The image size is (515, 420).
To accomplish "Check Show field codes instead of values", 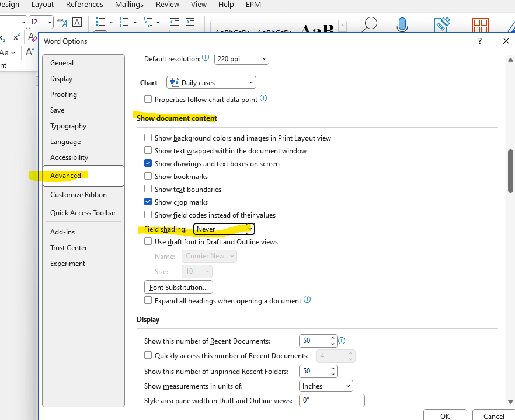I will coord(148,214).
